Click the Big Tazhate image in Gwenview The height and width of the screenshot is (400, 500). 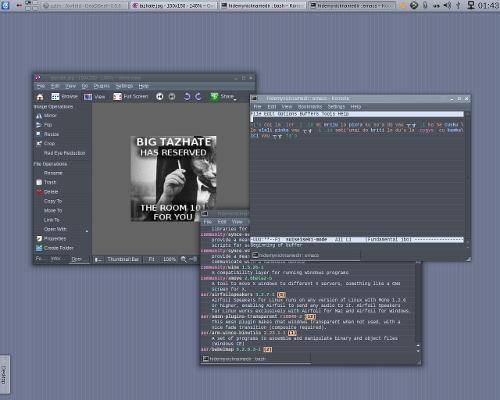coord(173,178)
